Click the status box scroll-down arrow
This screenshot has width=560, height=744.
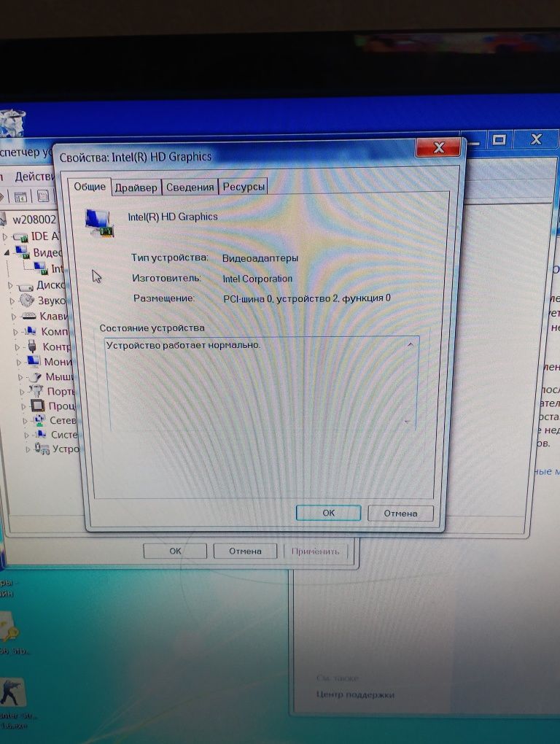(408, 422)
